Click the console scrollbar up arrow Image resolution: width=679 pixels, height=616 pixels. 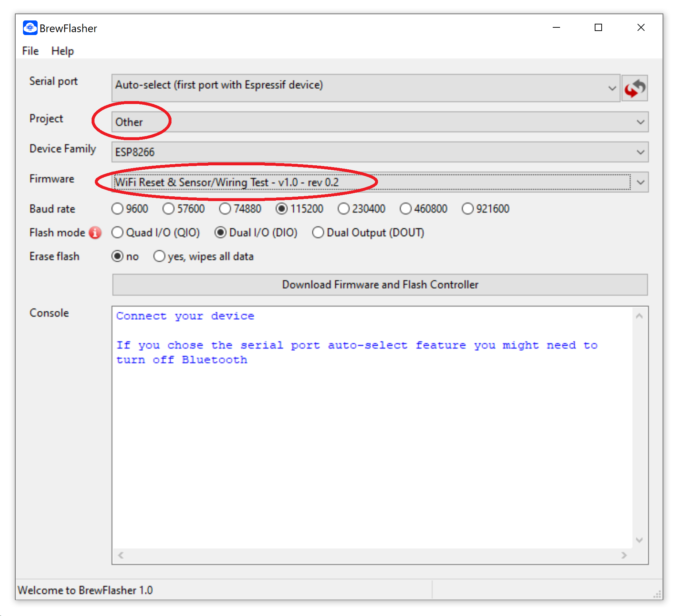639,316
